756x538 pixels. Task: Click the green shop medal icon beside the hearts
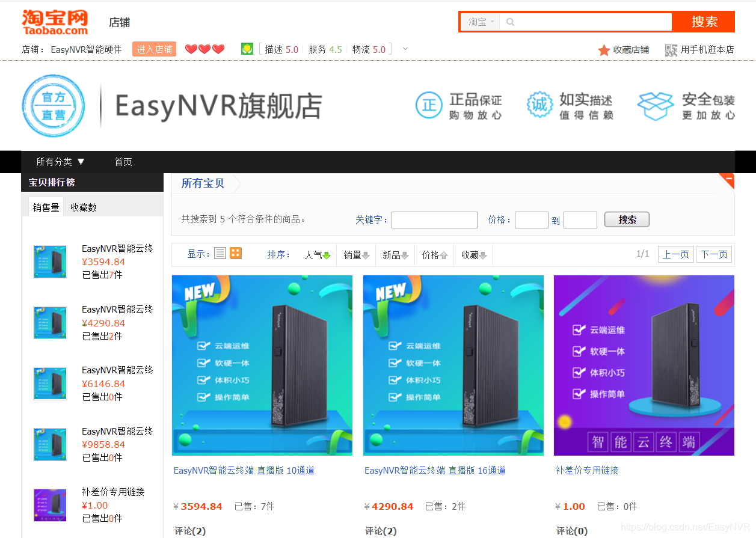[247, 49]
